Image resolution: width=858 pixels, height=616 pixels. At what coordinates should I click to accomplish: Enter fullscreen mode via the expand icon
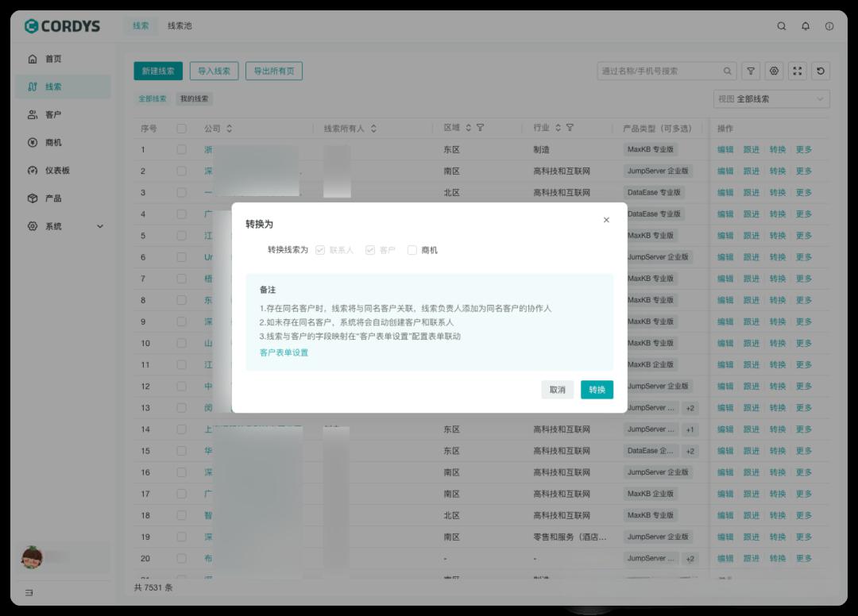click(798, 71)
